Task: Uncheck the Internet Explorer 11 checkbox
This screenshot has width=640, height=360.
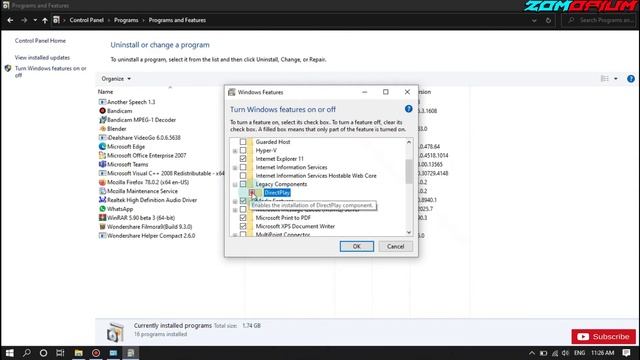Action: tap(243, 159)
